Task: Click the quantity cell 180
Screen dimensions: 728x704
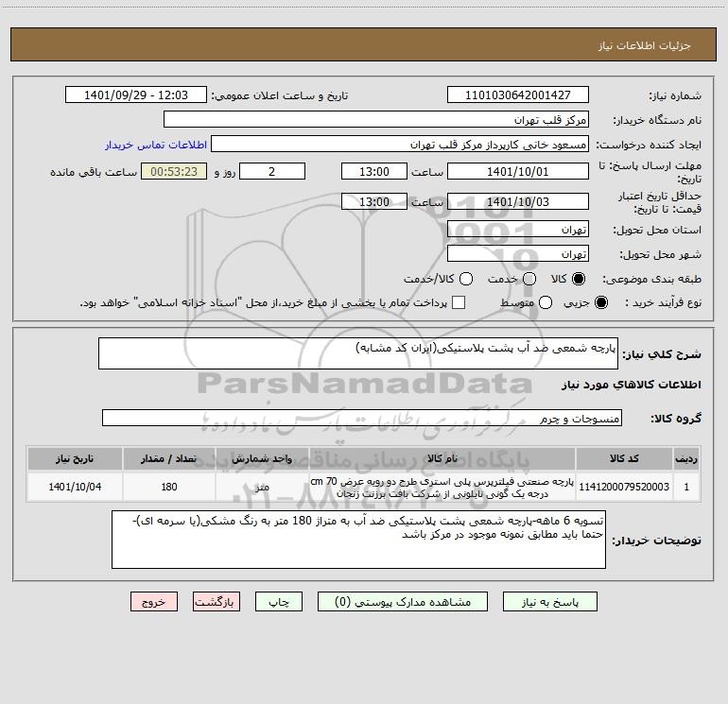Action: click(x=169, y=487)
